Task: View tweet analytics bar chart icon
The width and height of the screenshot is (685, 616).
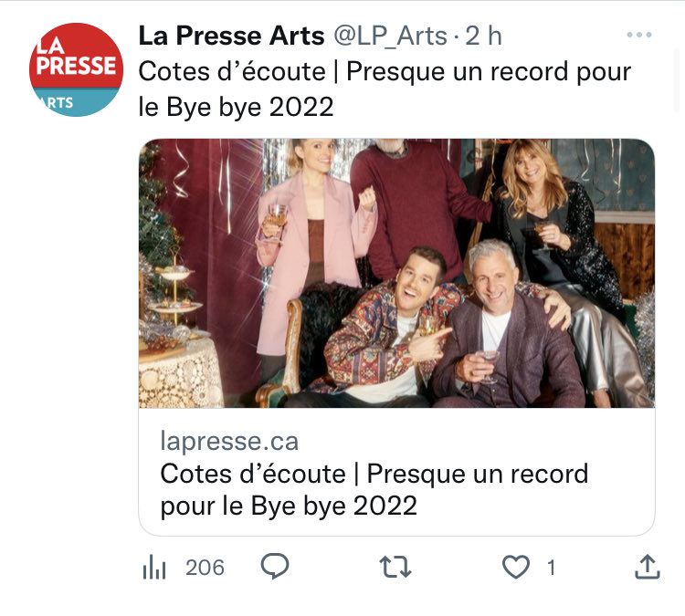Action: [154, 568]
